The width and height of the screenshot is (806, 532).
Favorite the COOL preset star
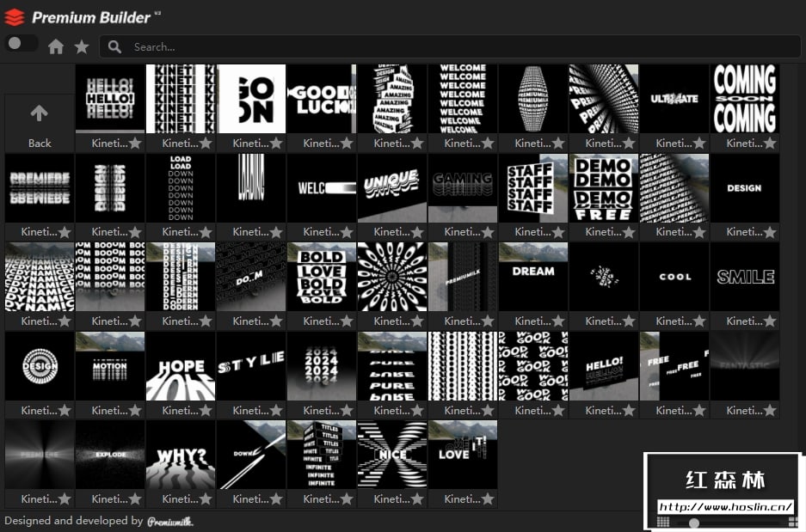point(699,321)
